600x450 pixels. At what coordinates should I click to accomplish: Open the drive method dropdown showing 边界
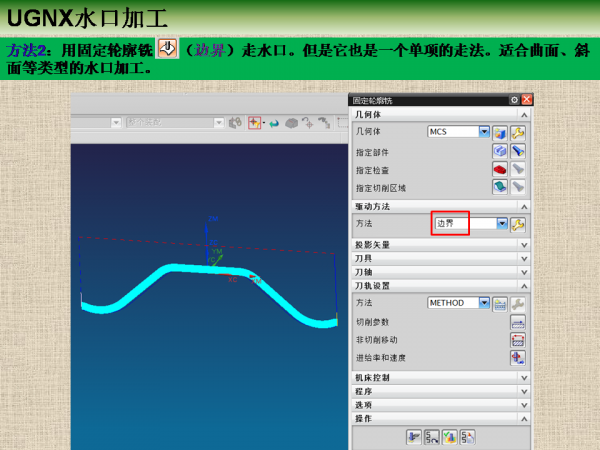502,223
